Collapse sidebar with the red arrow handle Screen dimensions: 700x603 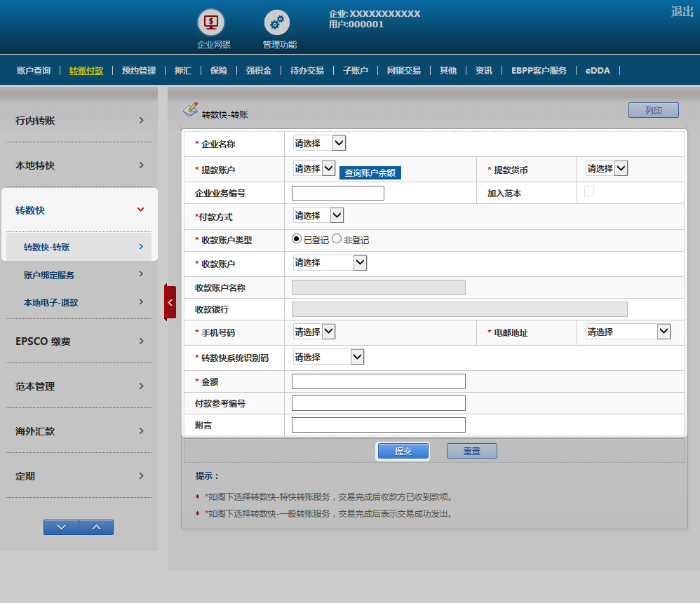pos(170,302)
